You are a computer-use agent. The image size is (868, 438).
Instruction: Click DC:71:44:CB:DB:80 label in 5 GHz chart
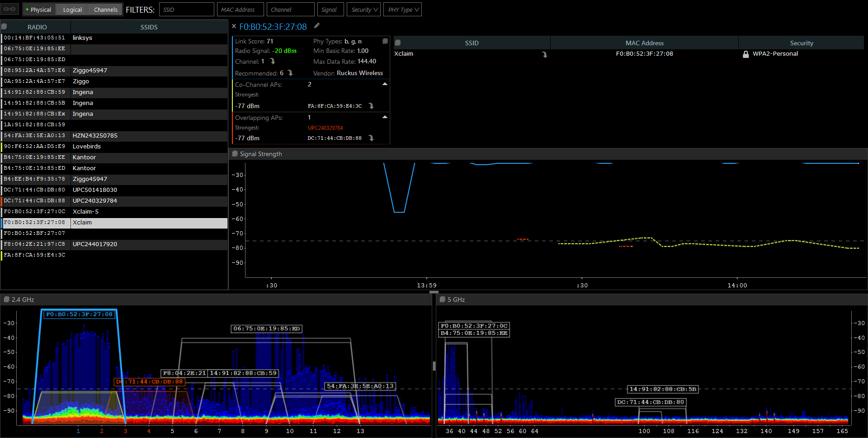[x=651, y=402]
